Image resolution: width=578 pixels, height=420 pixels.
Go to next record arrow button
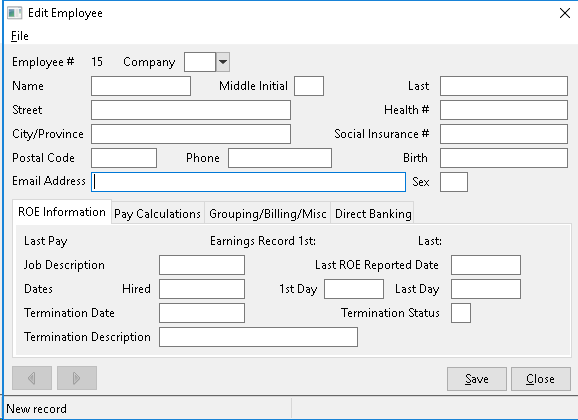(x=77, y=378)
